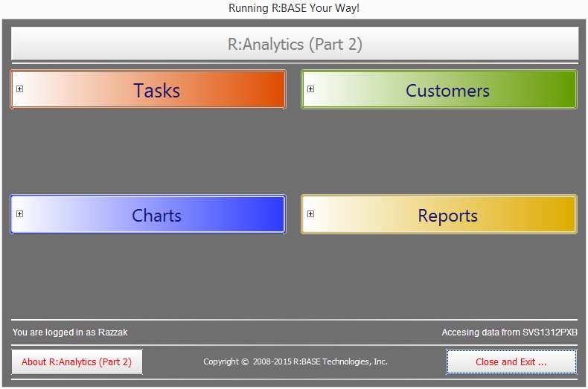Choose the yellow Reports header bar
Image resolution: width=588 pixels, height=389 pixels.
pos(447,215)
